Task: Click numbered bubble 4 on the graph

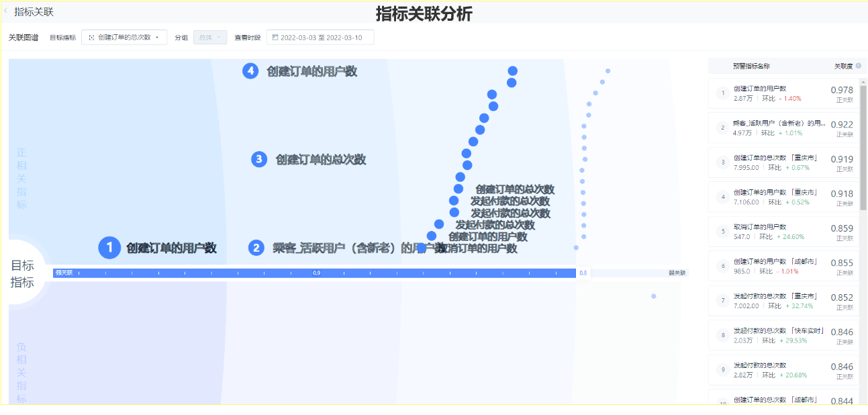Action: click(x=250, y=71)
